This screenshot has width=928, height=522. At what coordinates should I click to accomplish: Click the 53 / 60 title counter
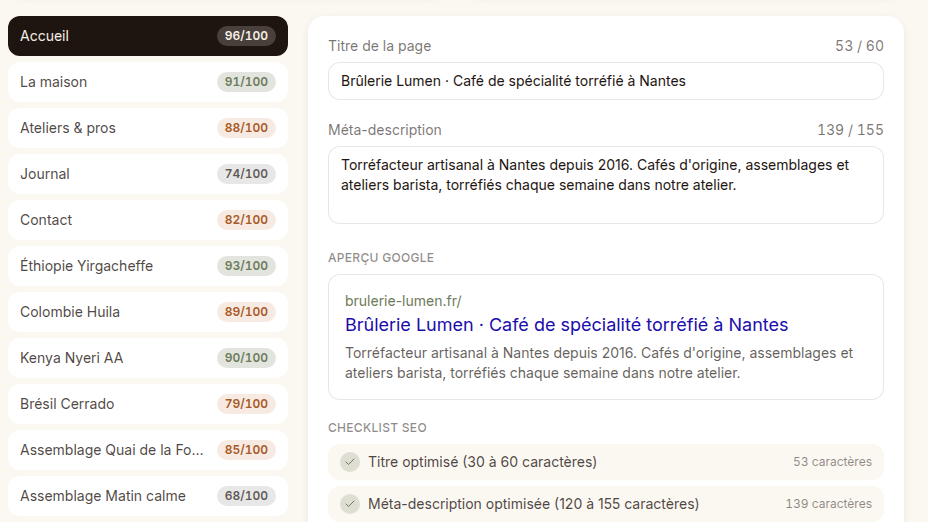[859, 46]
